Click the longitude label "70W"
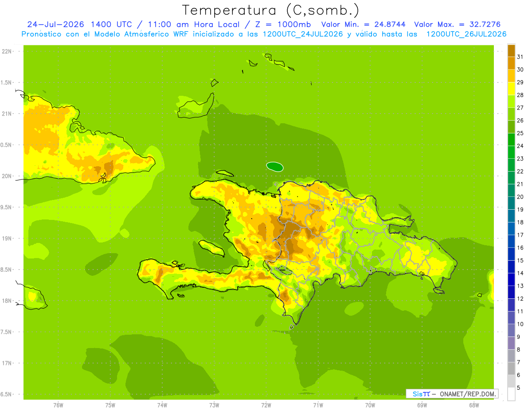 pos(370,405)
